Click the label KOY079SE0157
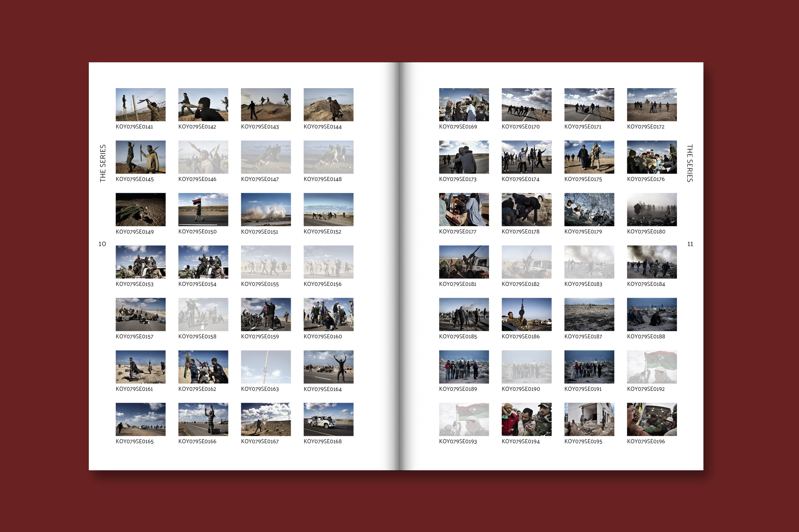The height and width of the screenshot is (532, 799). [134, 336]
